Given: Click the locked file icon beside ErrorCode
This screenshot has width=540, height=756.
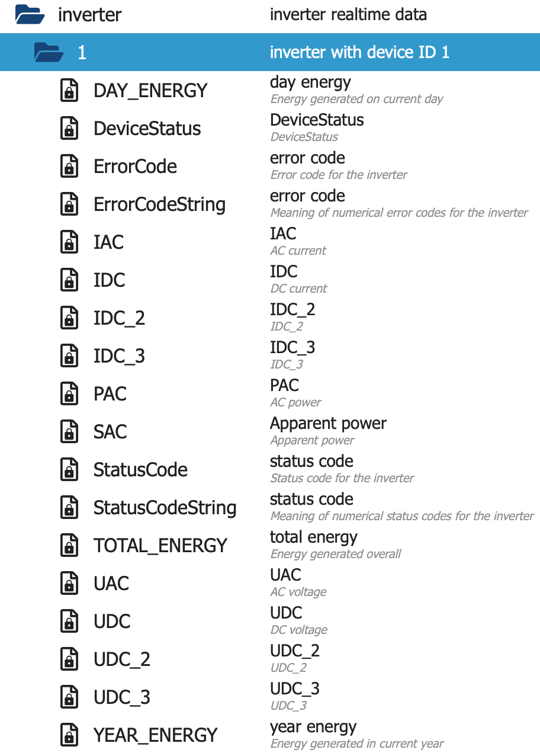Looking at the screenshot, I should 69,166.
